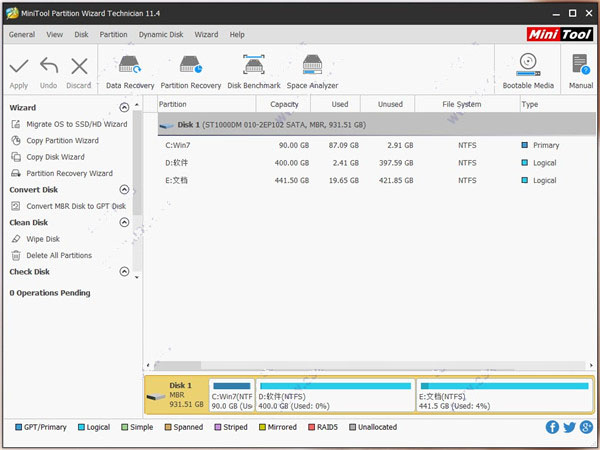Image resolution: width=600 pixels, height=450 pixels.
Task: Open the Disk menu
Action: point(81,34)
